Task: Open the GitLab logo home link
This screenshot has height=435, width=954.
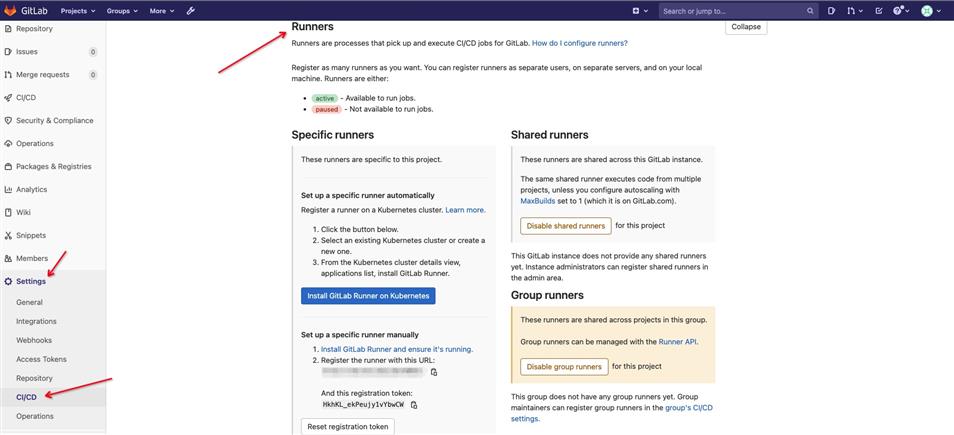Action: coord(27,10)
